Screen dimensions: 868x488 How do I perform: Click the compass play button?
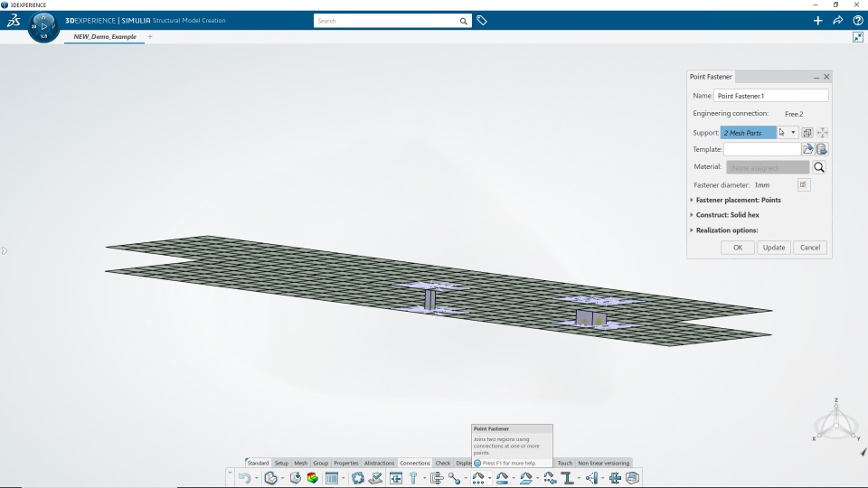(x=43, y=26)
